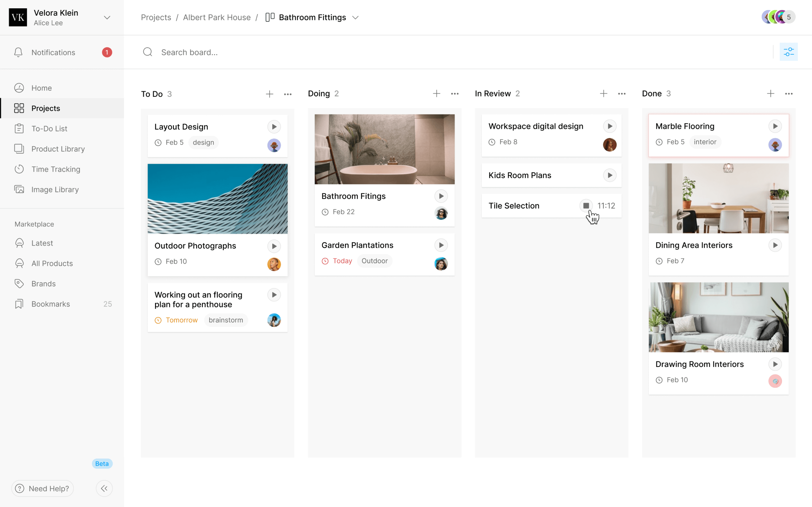This screenshot has height=507, width=812.
Task: Add a card to the Done column
Action: coord(770,93)
